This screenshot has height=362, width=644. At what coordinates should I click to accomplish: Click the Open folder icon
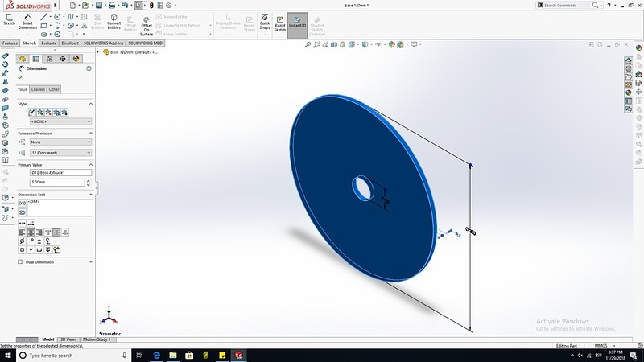coord(85,6)
